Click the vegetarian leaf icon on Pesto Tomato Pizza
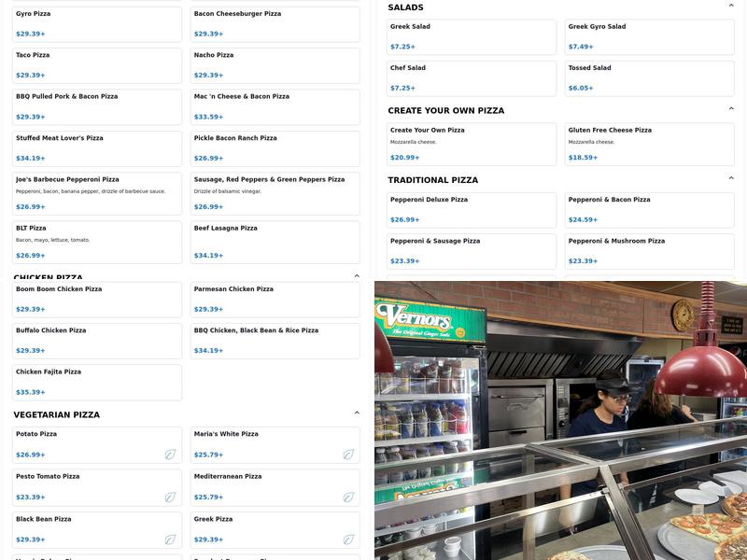 [169, 497]
